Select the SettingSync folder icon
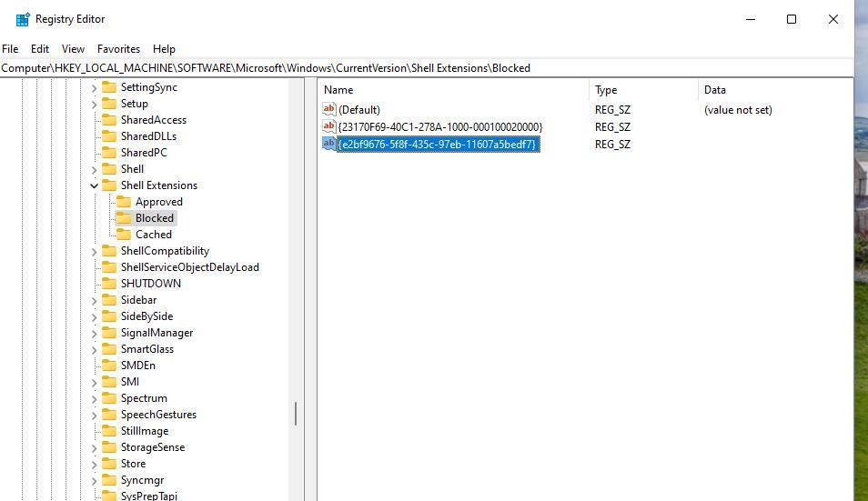 click(x=109, y=86)
